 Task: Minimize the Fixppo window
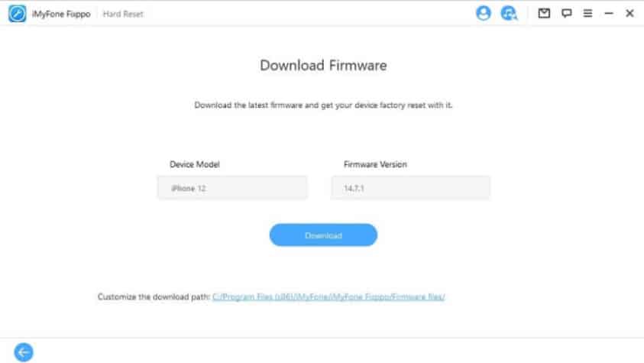coord(609,14)
